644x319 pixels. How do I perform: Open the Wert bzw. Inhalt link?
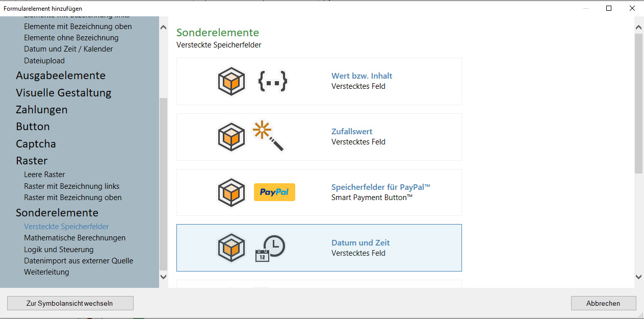tap(362, 76)
